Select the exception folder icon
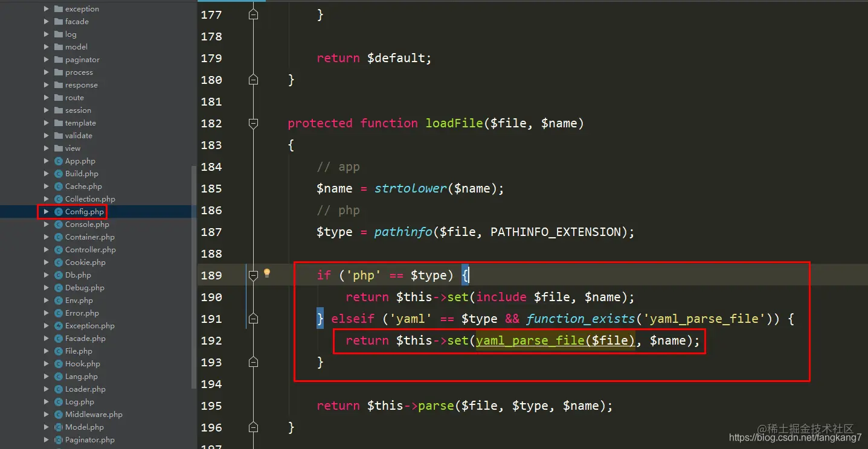Image resolution: width=868 pixels, height=449 pixels. pyautogui.click(x=59, y=9)
